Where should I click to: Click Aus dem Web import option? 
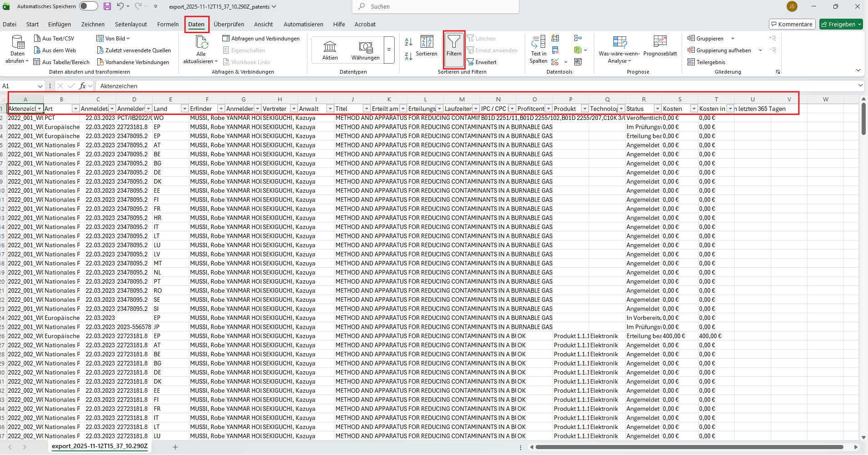coord(55,50)
